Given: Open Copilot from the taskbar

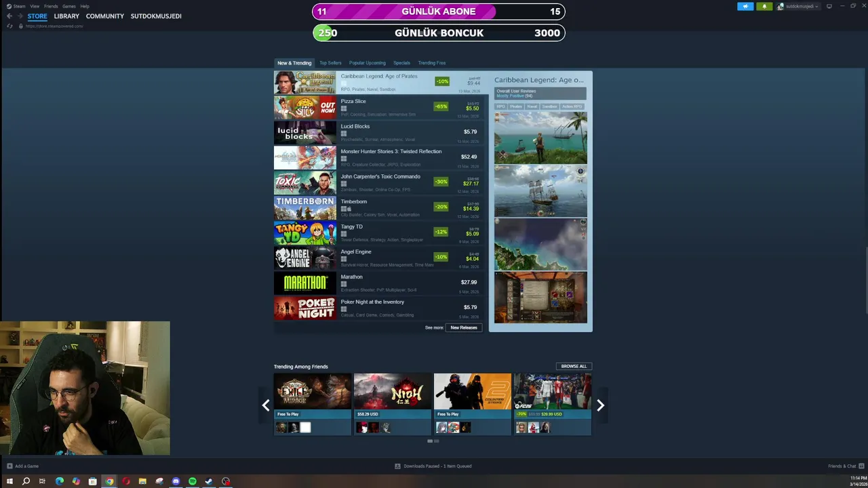Looking at the screenshot, I should [76, 481].
